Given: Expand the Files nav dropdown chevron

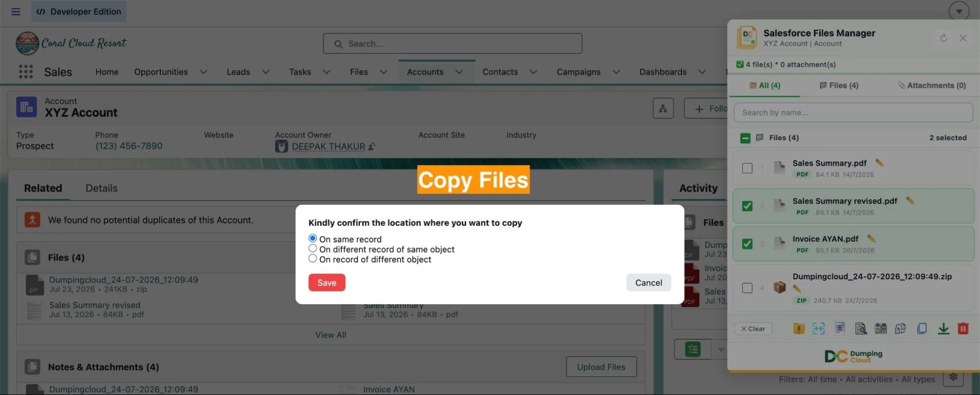Looking at the screenshot, I should click(384, 72).
